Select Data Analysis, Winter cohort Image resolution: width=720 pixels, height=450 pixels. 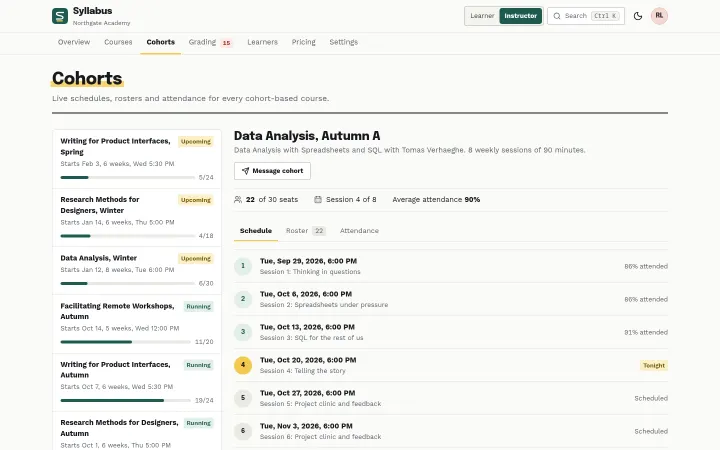point(137,270)
